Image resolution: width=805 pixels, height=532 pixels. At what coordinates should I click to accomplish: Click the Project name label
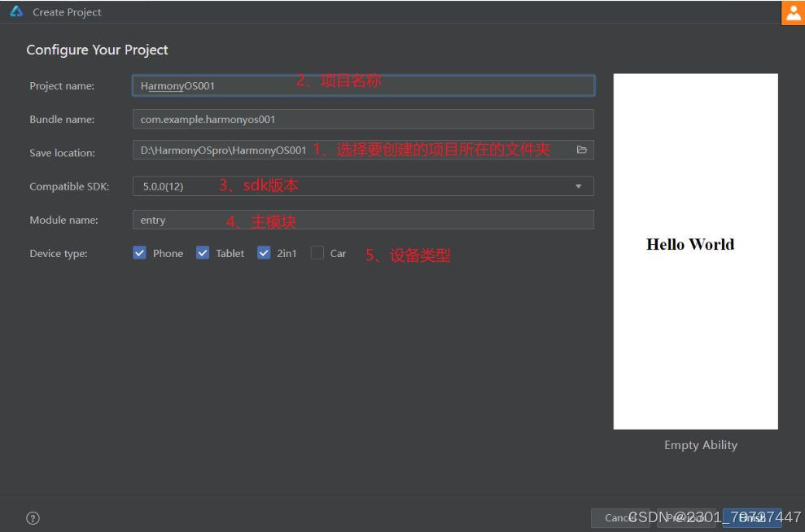[x=62, y=85]
